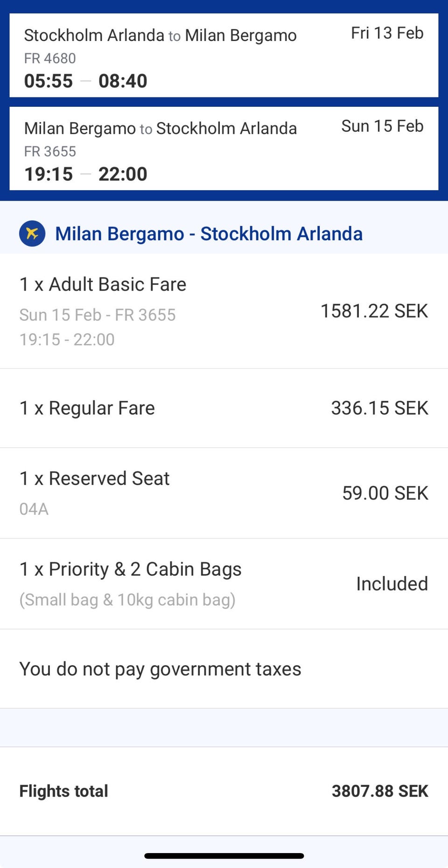Image resolution: width=448 pixels, height=868 pixels.
Task: Click the 1581.22 SEK price
Action: [x=374, y=311]
